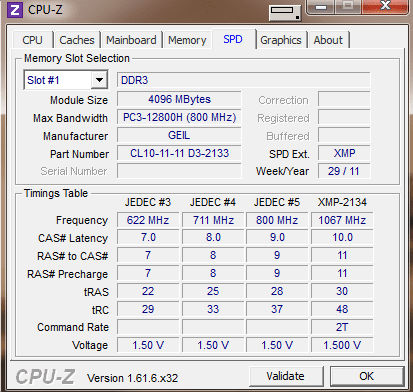This screenshot has height=392, width=413.
Task: Select the 800 MHz frequency cell
Action: [x=277, y=220]
